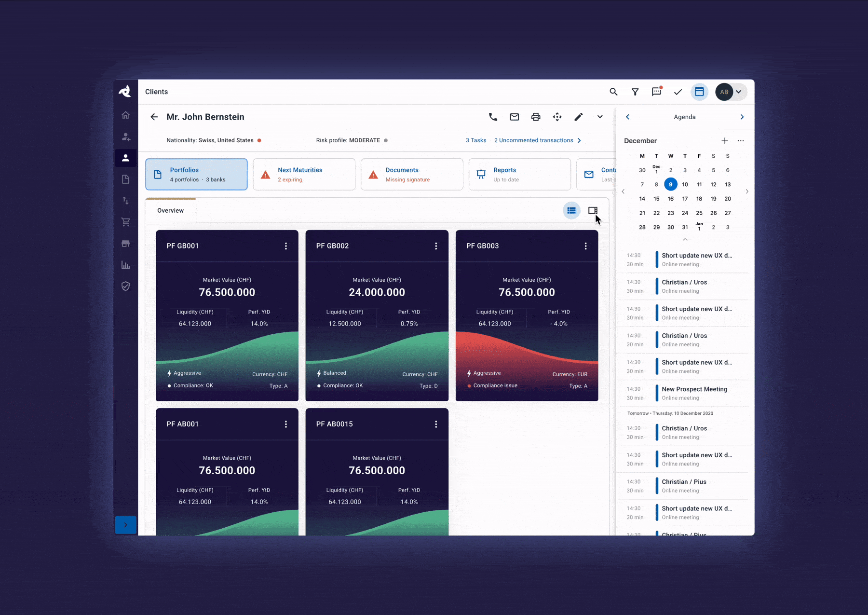Edit client with the pencil icon

coord(579,117)
